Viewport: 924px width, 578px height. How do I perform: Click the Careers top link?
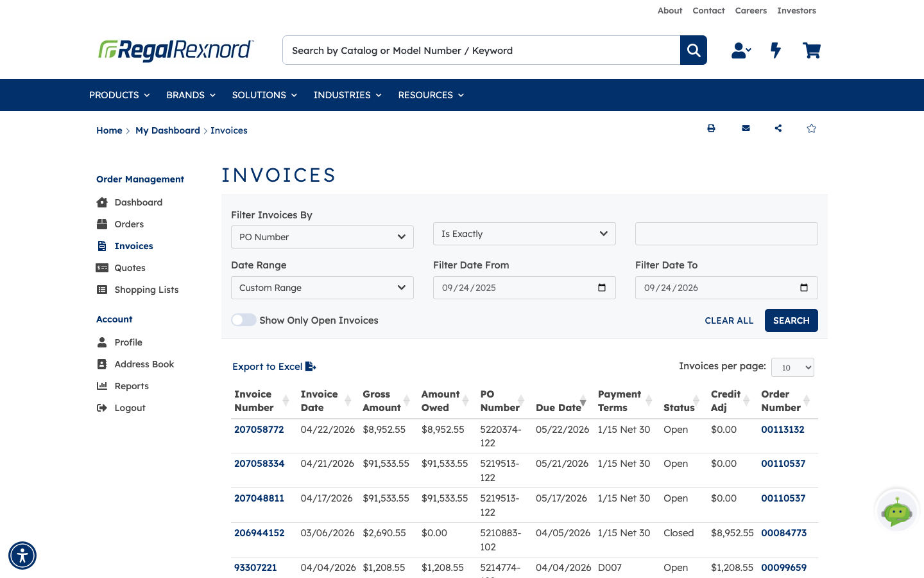[751, 10]
